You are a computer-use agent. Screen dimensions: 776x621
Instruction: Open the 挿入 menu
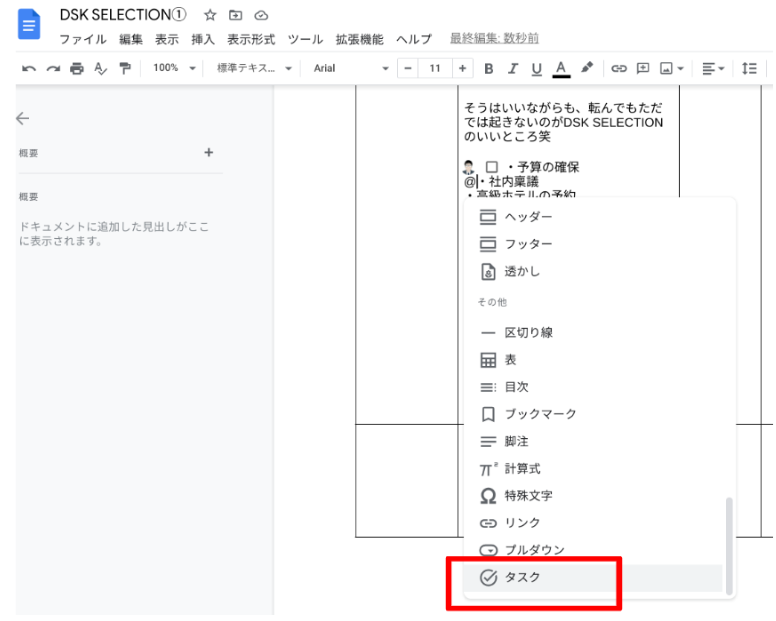pos(203,39)
